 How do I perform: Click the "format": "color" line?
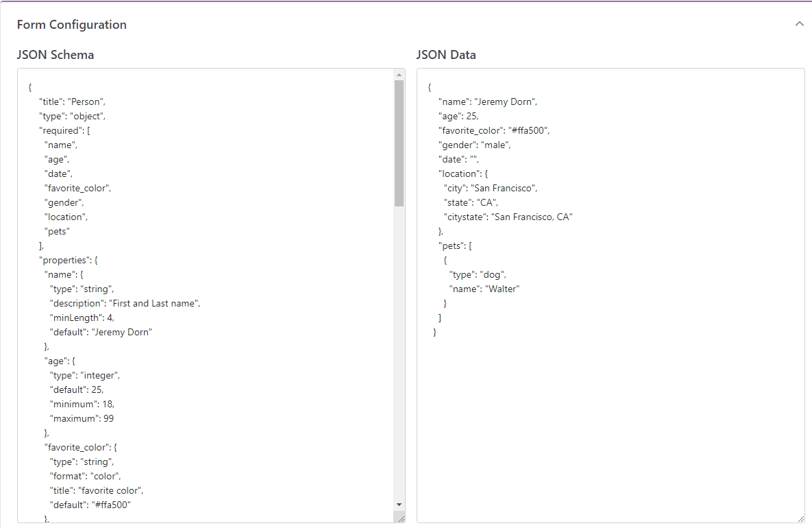(85, 476)
